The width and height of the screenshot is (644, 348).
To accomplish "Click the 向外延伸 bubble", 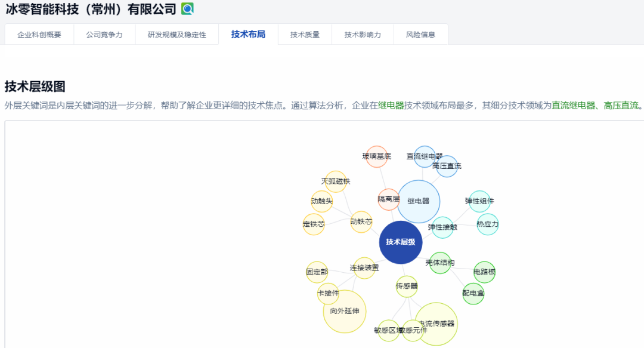I will pyautogui.click(x=345, y=311).
